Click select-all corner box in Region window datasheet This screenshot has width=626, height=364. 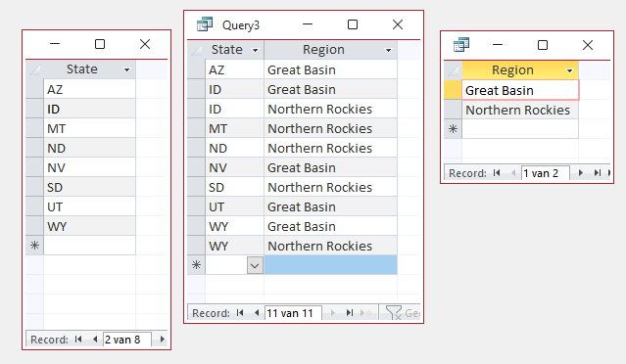(453, 70)
